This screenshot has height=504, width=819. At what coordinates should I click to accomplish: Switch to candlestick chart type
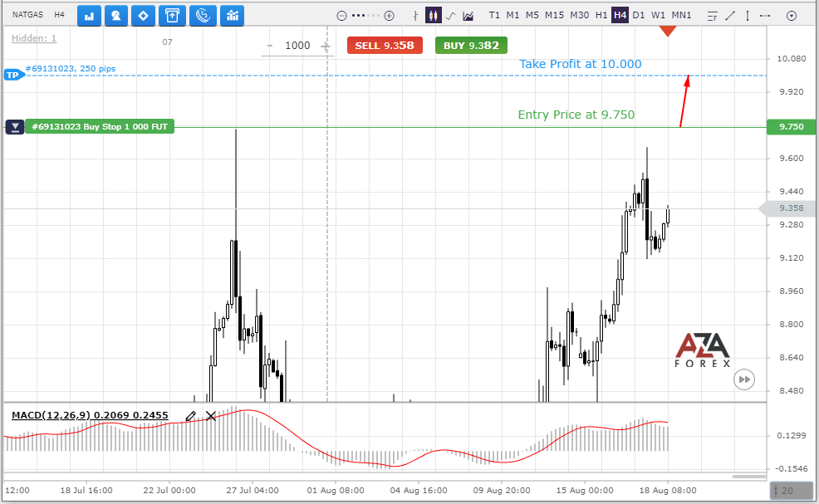click(433, 15)
